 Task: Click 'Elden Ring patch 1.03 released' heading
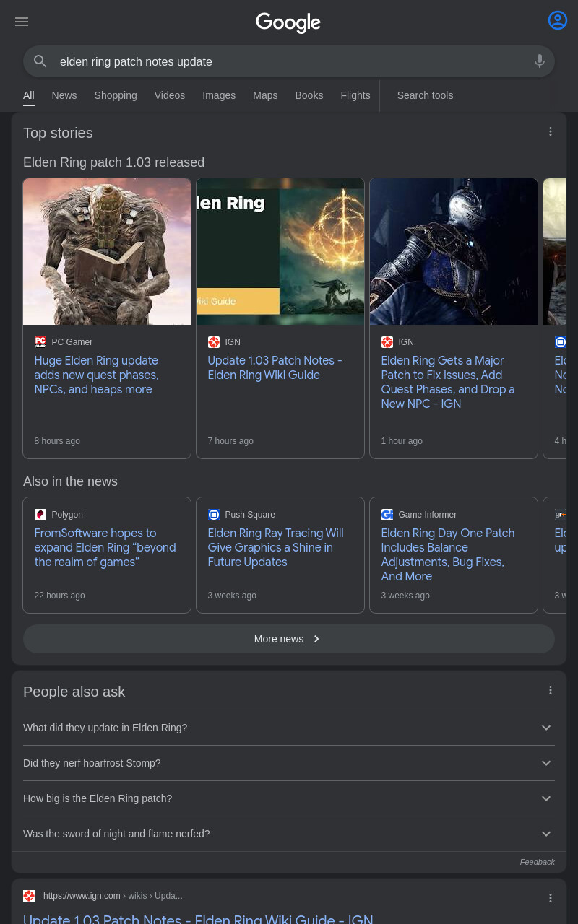pyautogui.click(x=114, y=162)
